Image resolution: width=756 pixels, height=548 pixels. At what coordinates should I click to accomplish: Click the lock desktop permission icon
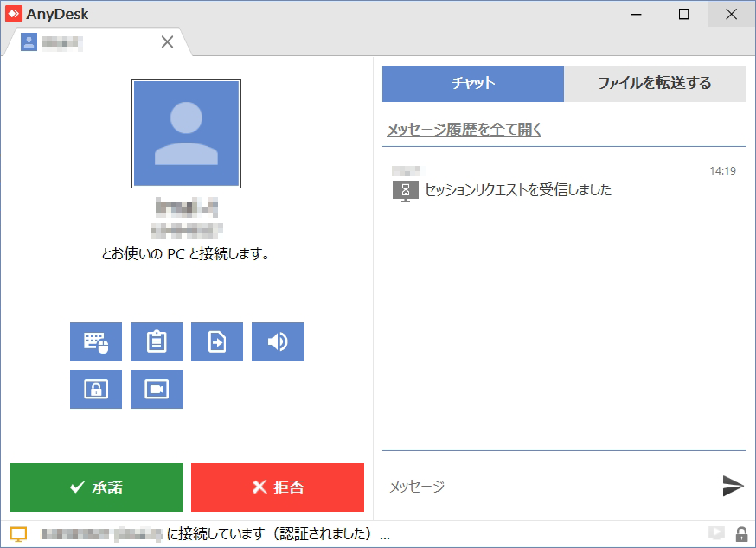coord(95,389)
